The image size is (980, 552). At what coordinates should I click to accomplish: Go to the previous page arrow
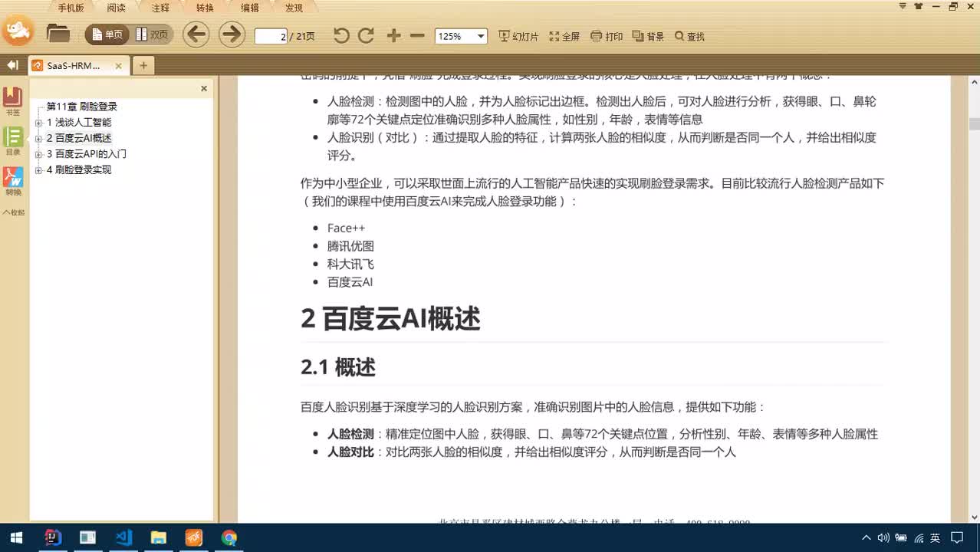(196, 34)
